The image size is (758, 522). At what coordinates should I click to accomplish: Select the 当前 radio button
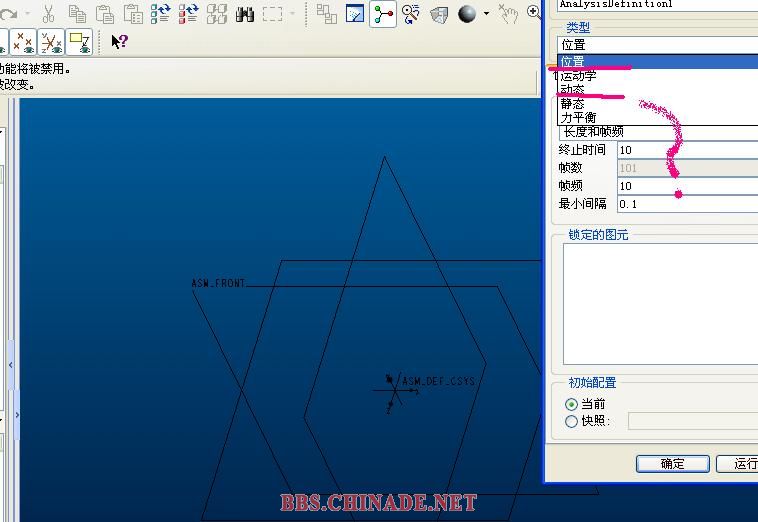571,404
